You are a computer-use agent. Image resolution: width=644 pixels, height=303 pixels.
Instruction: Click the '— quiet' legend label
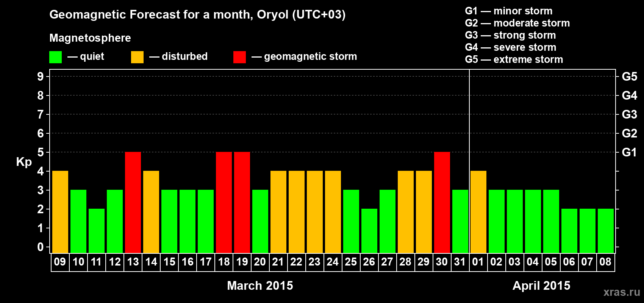click(86, 57)
